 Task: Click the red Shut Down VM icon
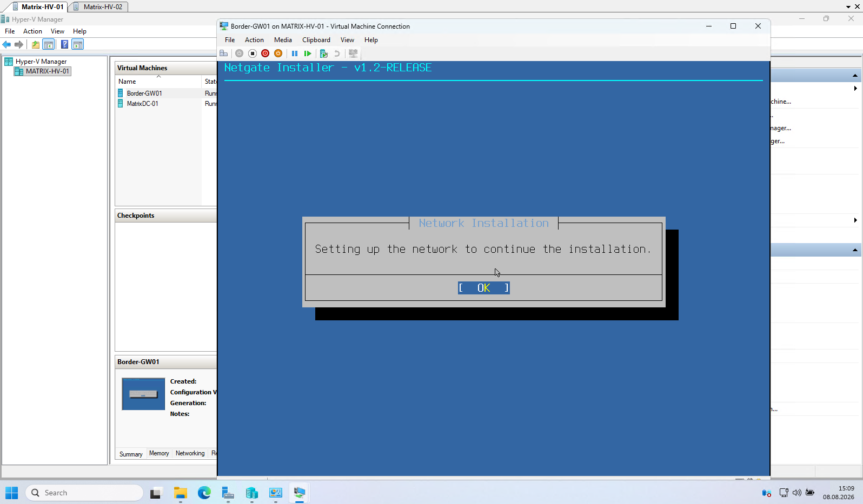(265, 53)
